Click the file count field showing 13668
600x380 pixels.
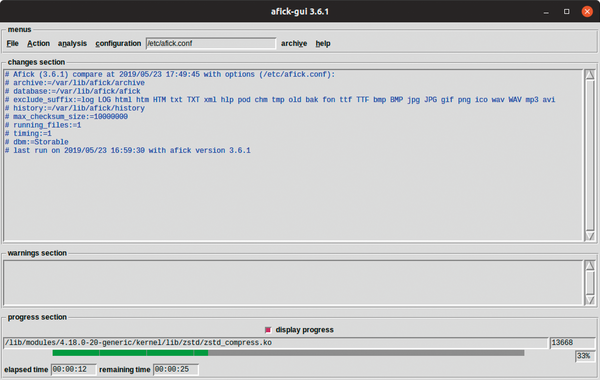[572, 343]
